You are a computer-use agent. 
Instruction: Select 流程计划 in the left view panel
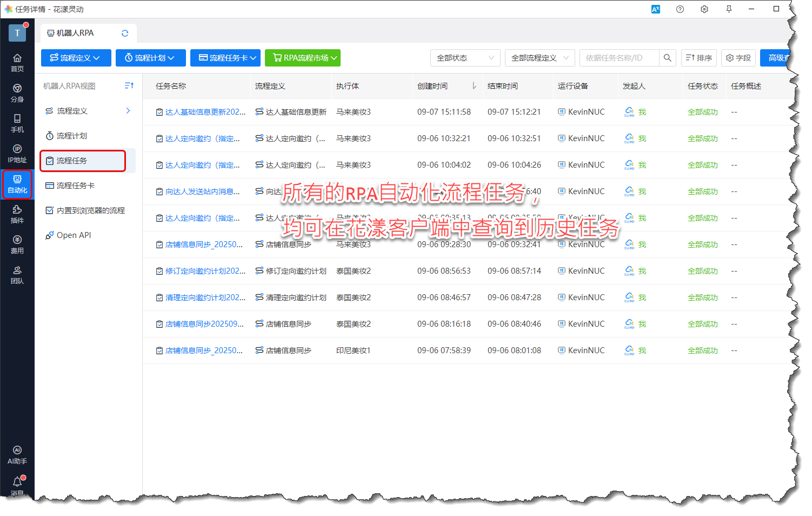click(x=71, y=136)
